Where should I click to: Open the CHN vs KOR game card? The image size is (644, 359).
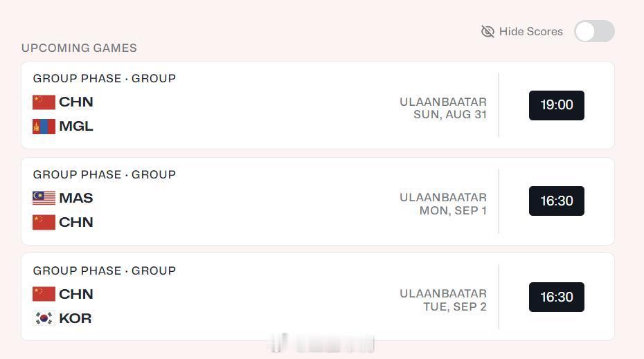pos(317,297)
